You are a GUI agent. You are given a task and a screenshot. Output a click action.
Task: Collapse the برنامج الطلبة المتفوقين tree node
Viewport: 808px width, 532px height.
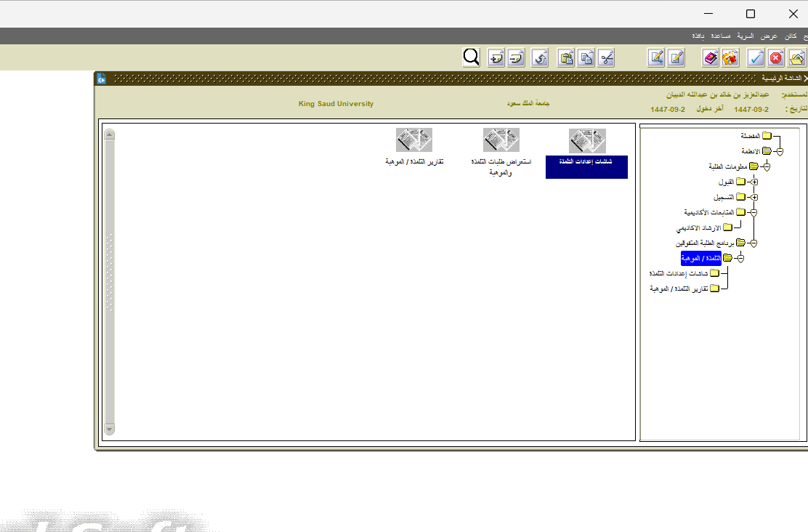pos(754,243)
